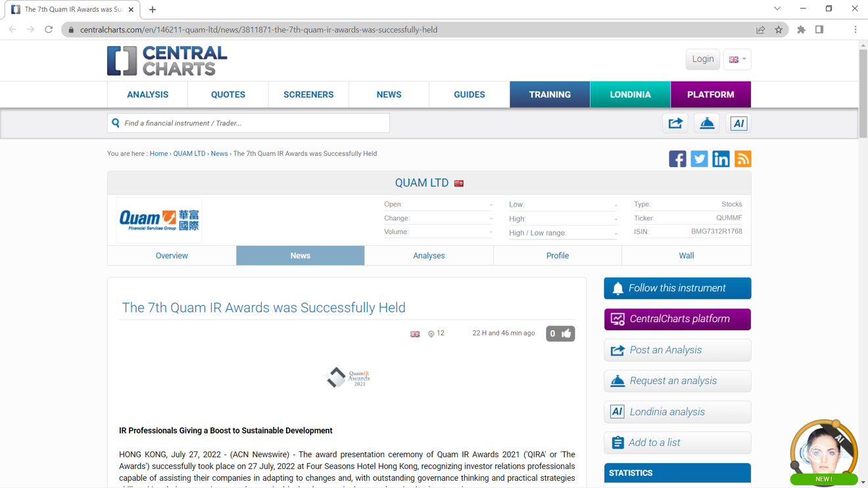Click the request analysis bell toolbar icon
This screenshot has width=868, height=488.
707,123
